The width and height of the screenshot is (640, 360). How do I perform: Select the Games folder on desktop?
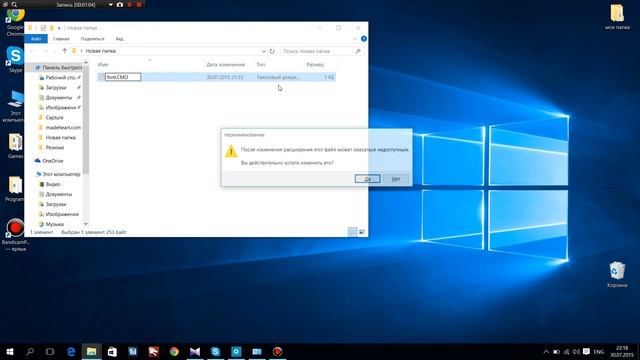click(16, 146)
